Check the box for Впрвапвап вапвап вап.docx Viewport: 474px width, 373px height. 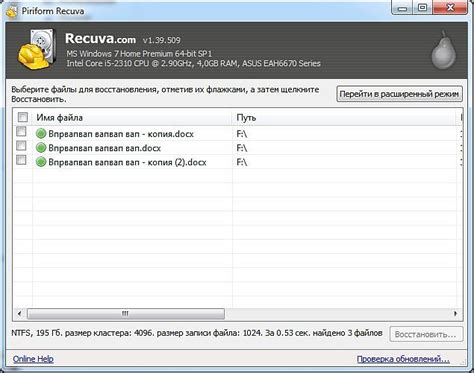click(x=21, y=146)
